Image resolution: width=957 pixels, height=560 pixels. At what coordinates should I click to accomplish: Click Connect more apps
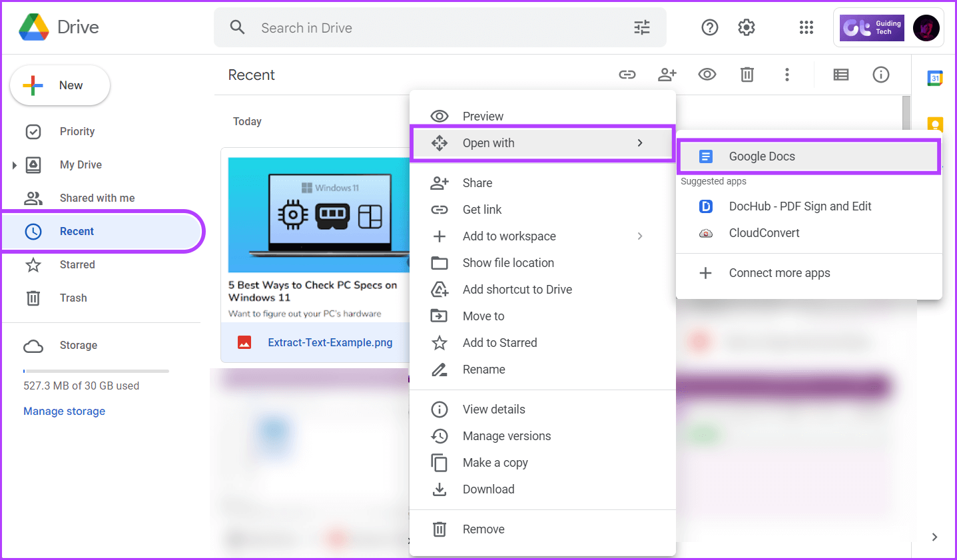tap(809, 273)
